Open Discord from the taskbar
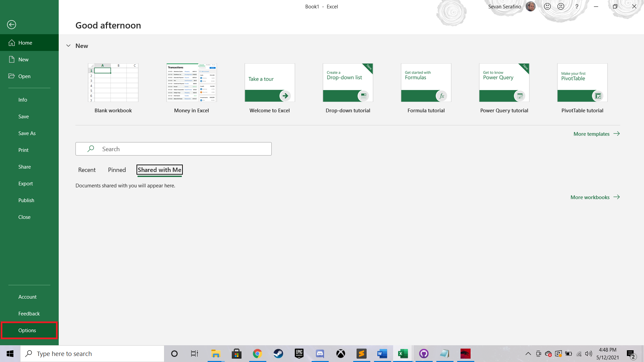644x362 pixels. point(320,354)
